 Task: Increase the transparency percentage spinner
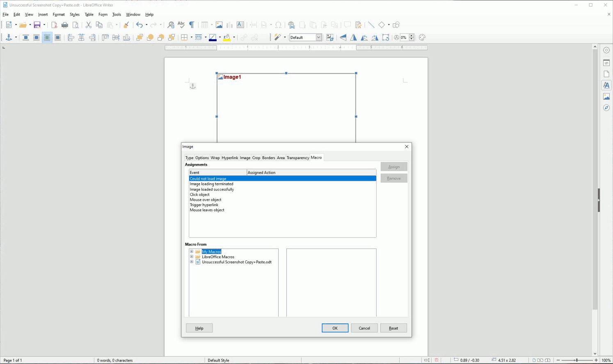(412, 36)
